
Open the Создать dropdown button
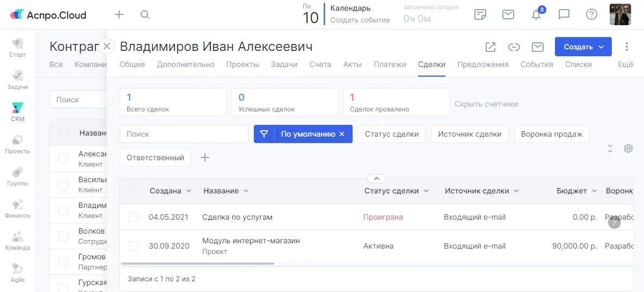coord(583,47)
